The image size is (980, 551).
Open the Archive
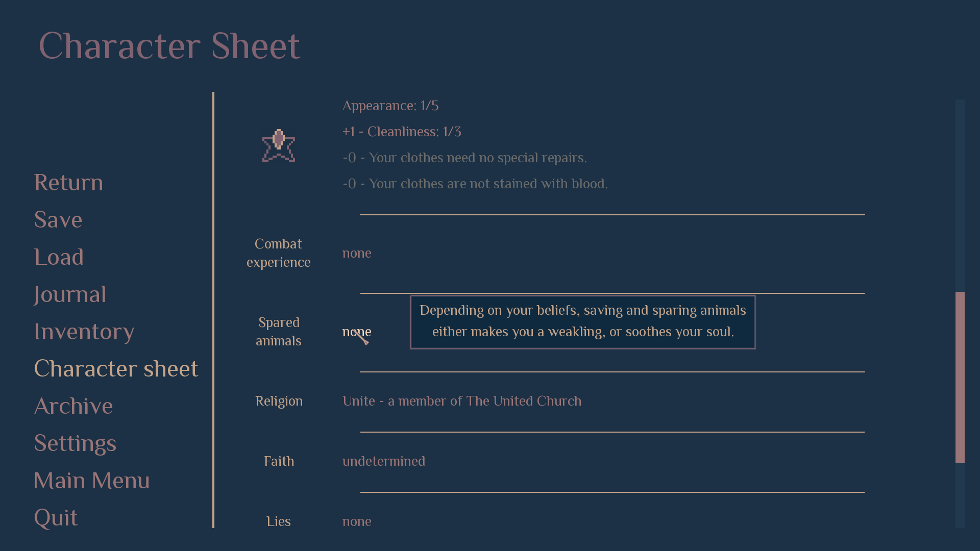73,406
